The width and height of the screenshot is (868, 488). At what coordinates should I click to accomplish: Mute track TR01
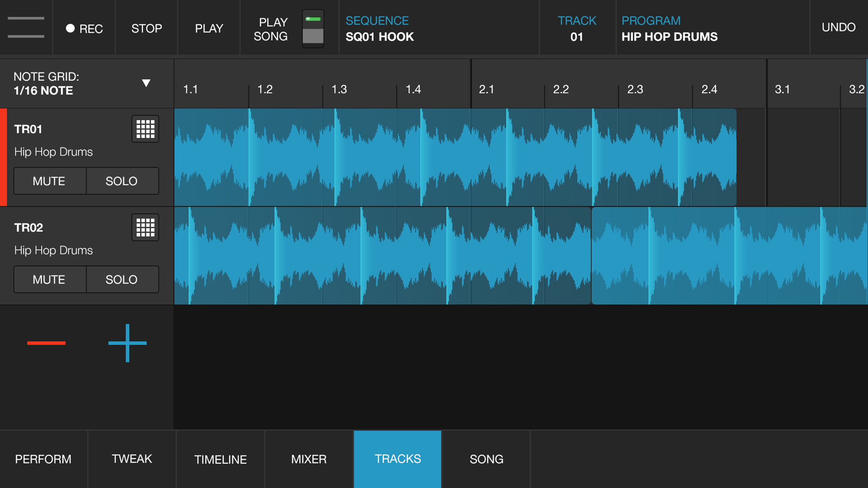50,181
